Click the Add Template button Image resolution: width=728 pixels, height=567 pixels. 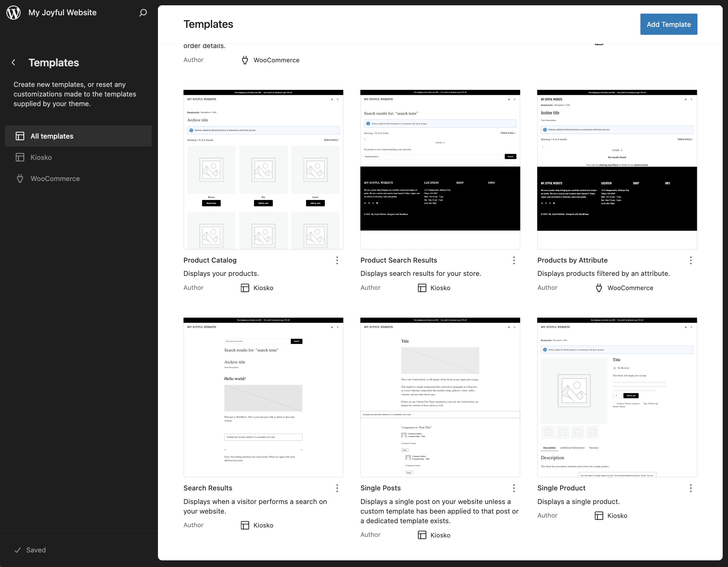coord(669,24)
